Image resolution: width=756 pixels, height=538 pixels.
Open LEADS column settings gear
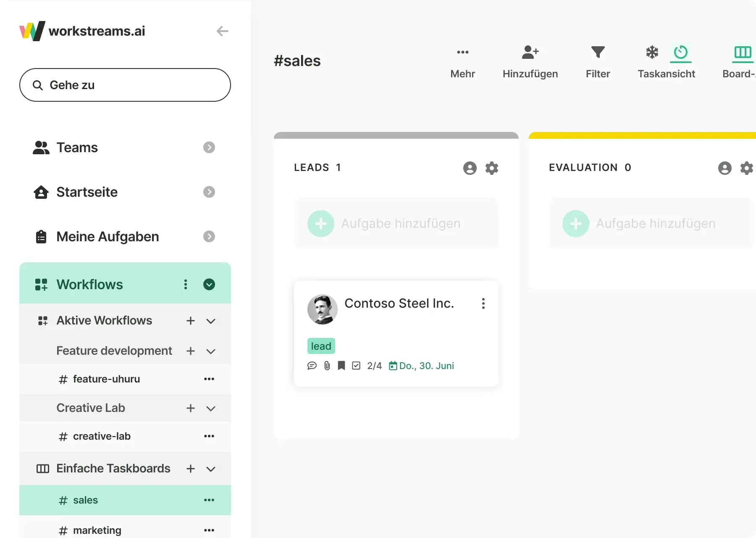(x=492, y=168)
